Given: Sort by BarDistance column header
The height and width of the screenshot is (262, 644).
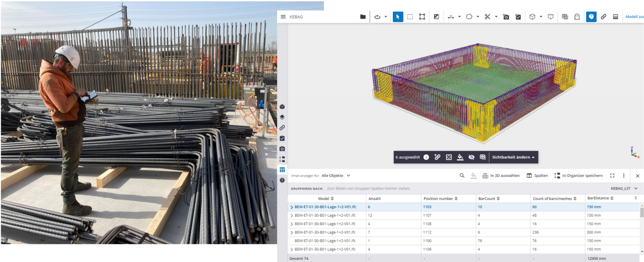Looking at the screenshot, I should (x=600, y=198).
